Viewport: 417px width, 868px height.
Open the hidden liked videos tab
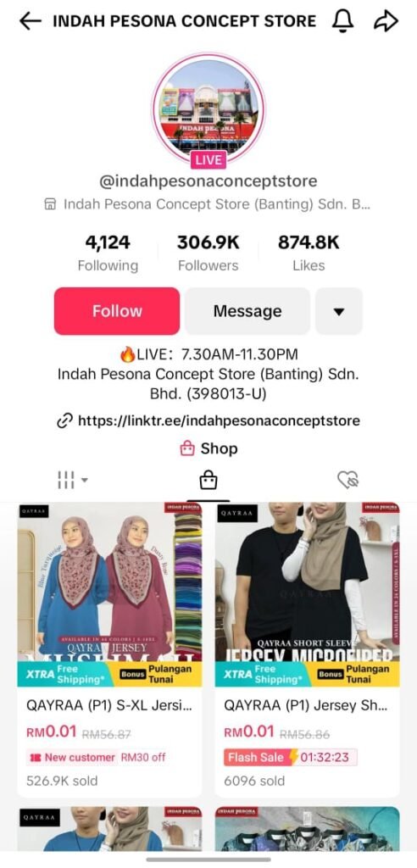349,480
